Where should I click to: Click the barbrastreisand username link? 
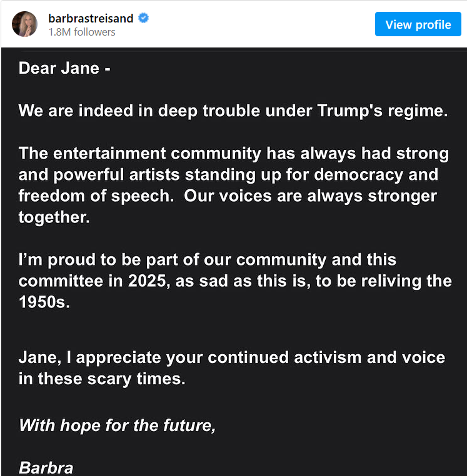91,18
